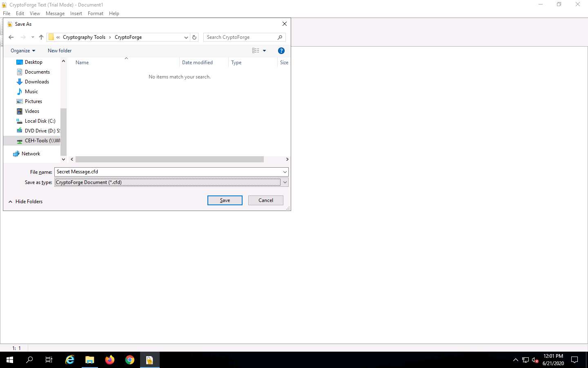Select Local Disk (C:) in the sidebar
The height and width of the screenshot is (368, 588).
[40, 121]
